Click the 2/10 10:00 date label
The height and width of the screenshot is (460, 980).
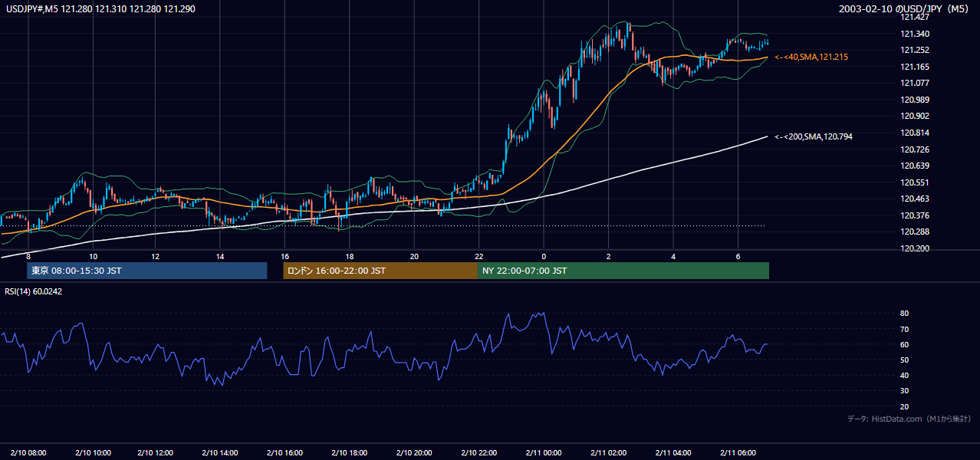click(93, 452)
